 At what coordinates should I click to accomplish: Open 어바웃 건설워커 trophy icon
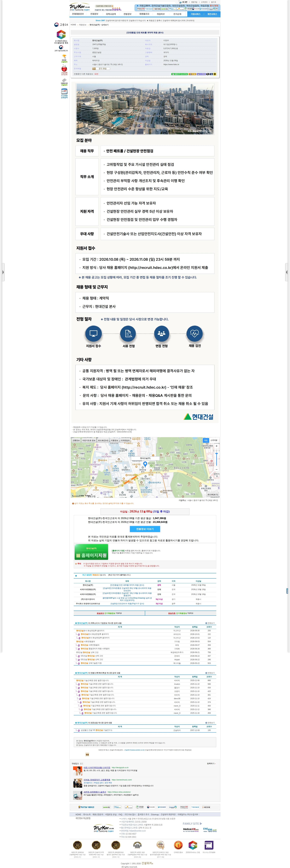[x=64, y=59]
